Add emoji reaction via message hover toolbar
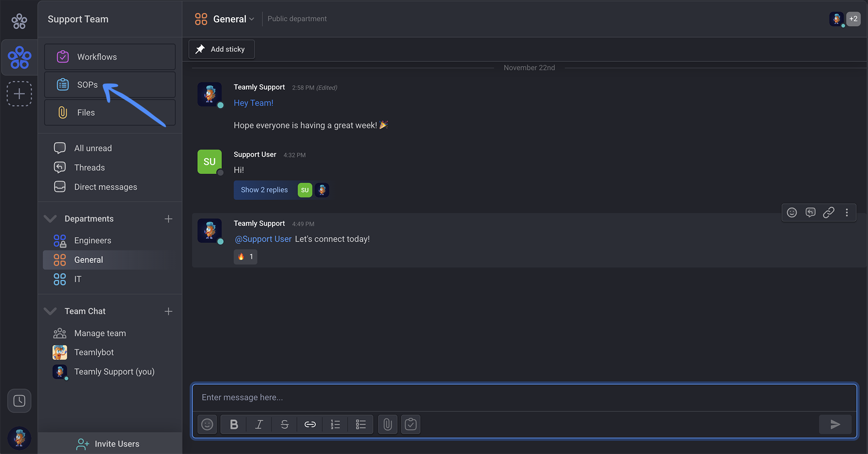This screenshot has width=868, height=454. pos(792,212)
